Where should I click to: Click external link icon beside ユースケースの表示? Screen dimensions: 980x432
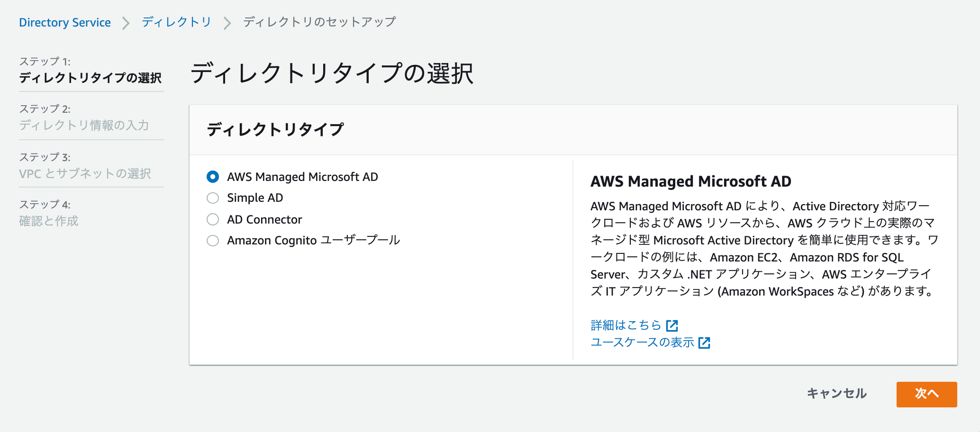coord(704,343)
